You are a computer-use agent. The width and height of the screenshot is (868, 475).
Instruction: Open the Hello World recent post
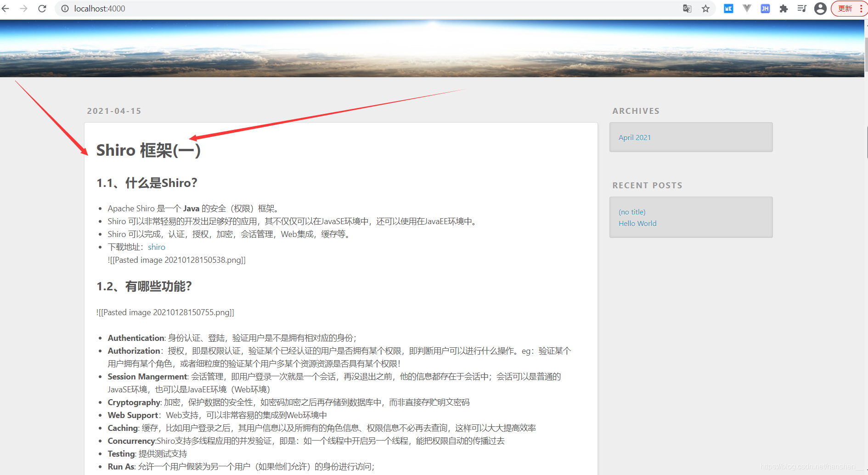coord(637,223)
